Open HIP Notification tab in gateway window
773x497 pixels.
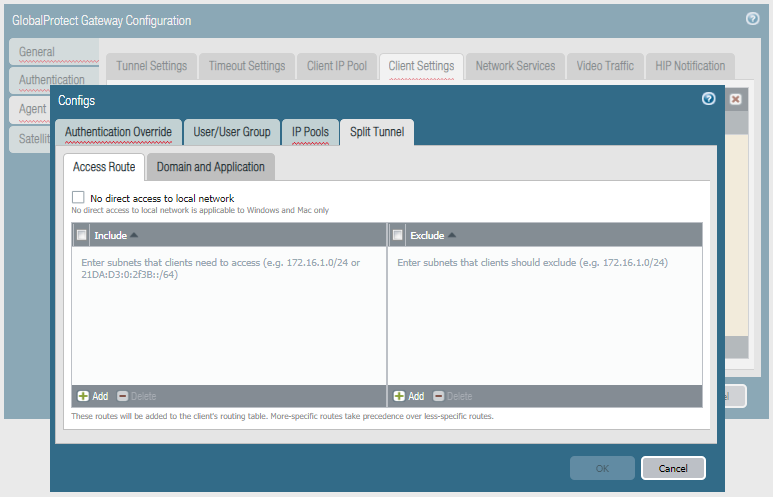click(x=690, y=66)
